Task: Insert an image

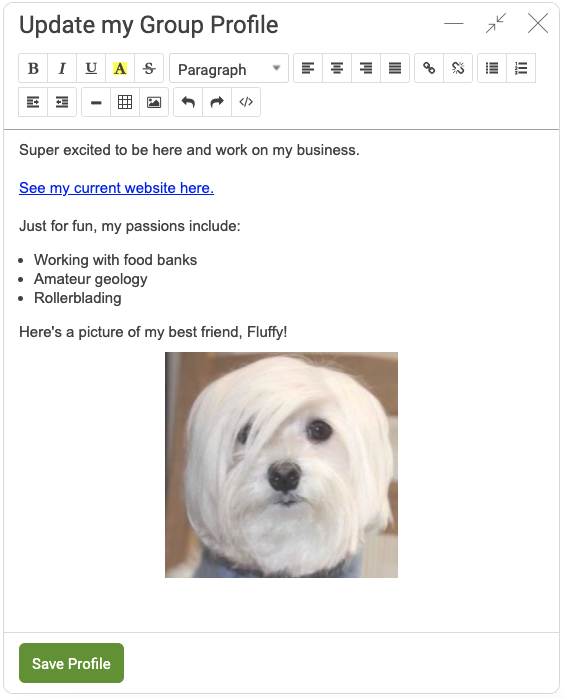Action: [154, 102]
